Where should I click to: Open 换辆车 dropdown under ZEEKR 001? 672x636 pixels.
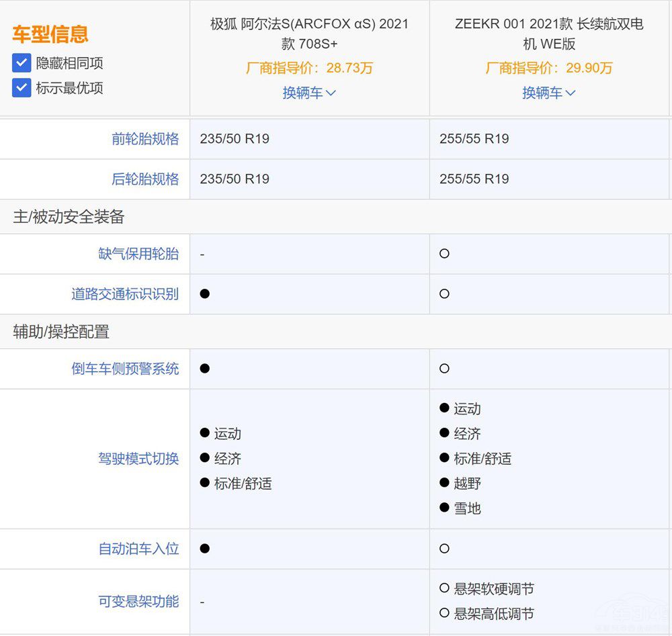(549, 93)
